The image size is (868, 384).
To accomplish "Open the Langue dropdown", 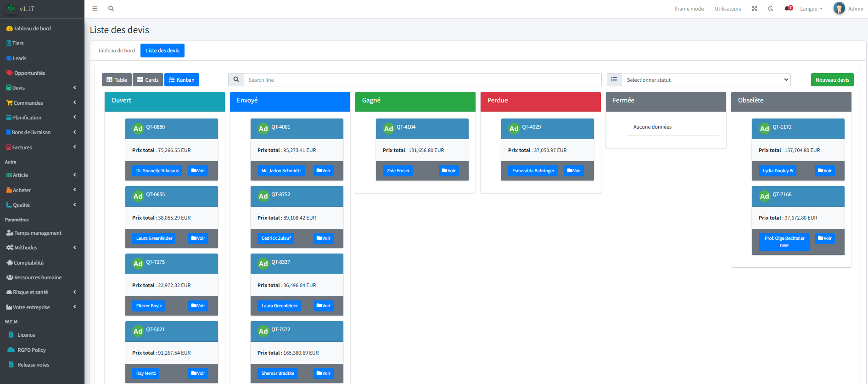I will coord(811,9).
